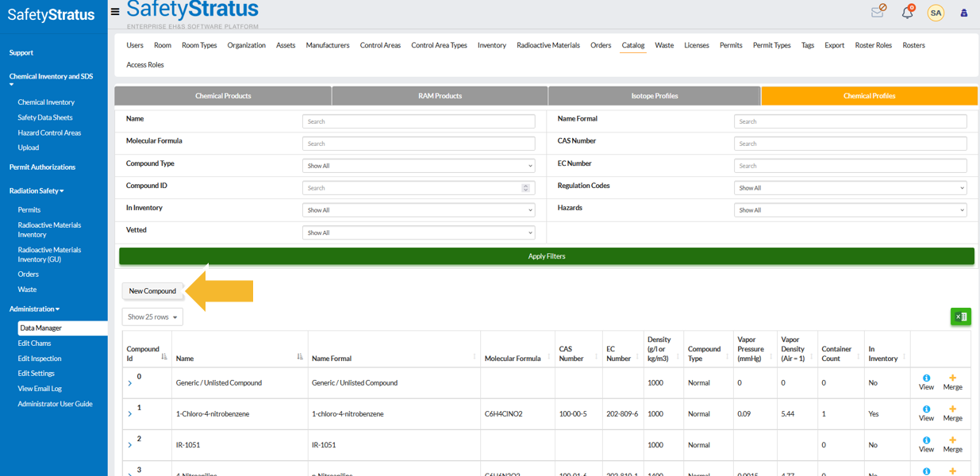This screenshot has height=476, width=980.
Task: Open Administrator User Guide link
Action: click(55, 404)
